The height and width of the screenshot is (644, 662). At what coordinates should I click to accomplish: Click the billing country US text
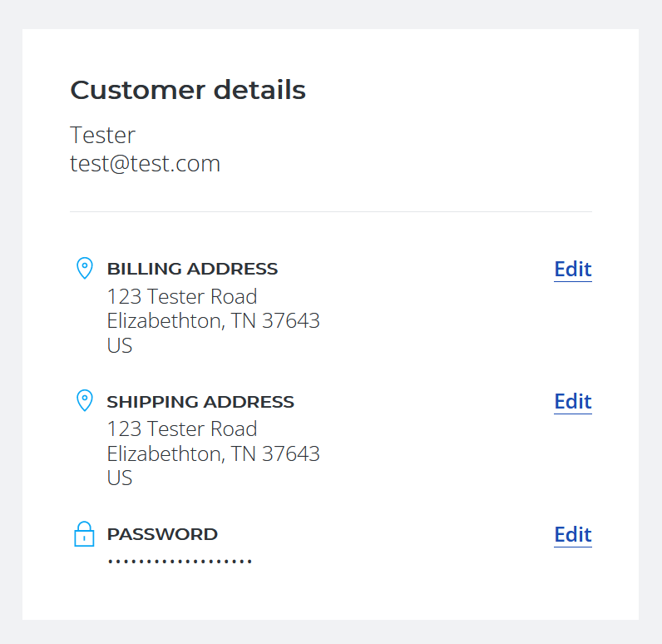coord(120,345)
